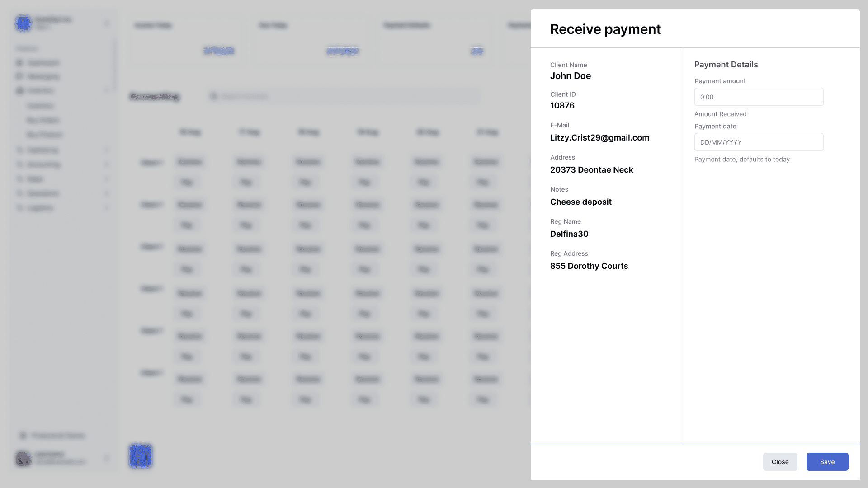
Task: Click the Close button in dialog footer
Action: 780,462
